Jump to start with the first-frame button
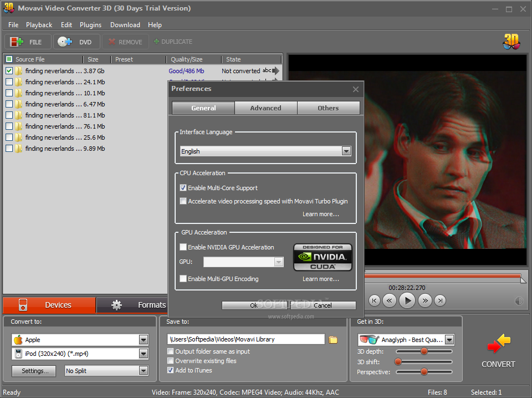This screenshot has width=532, height=398. click(x=374, y=300)
